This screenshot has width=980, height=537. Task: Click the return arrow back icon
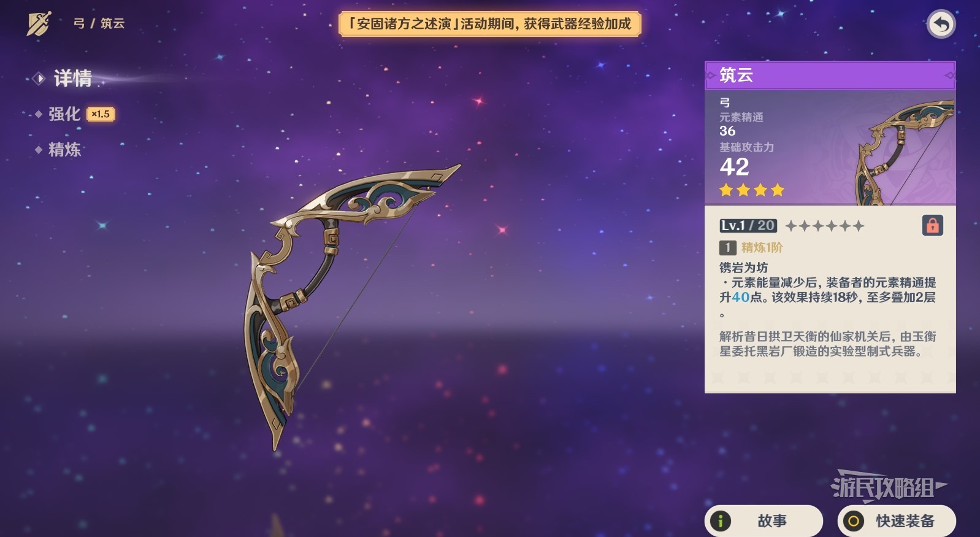(x=941, y=25)
